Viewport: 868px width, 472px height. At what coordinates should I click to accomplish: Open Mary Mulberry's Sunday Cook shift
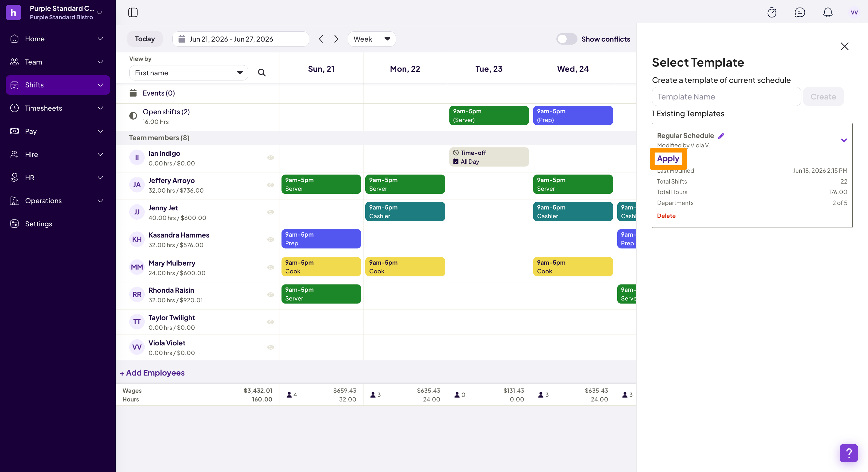[x=321, y=267]
